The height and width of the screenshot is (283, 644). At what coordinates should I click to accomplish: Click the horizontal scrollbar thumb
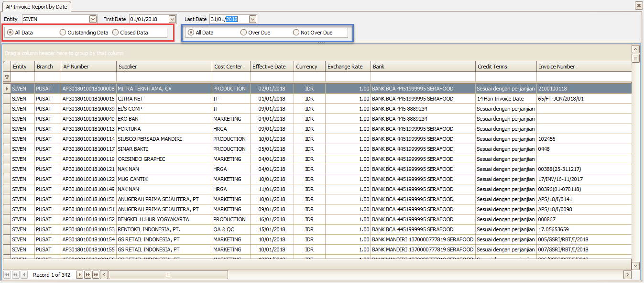pyautogui.click(x=168, y=275)
